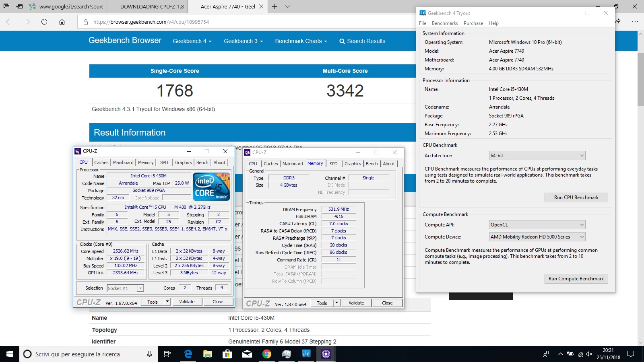Click the volume muted tray icon
Image resolution: width=644 pixels, height=362 pixels.
tap(589, 354)
